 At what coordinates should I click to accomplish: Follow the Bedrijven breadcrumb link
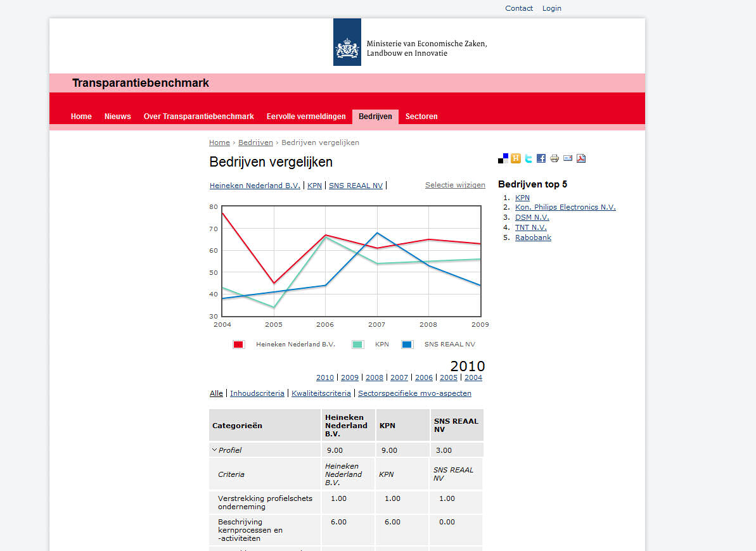pos(255,142)
